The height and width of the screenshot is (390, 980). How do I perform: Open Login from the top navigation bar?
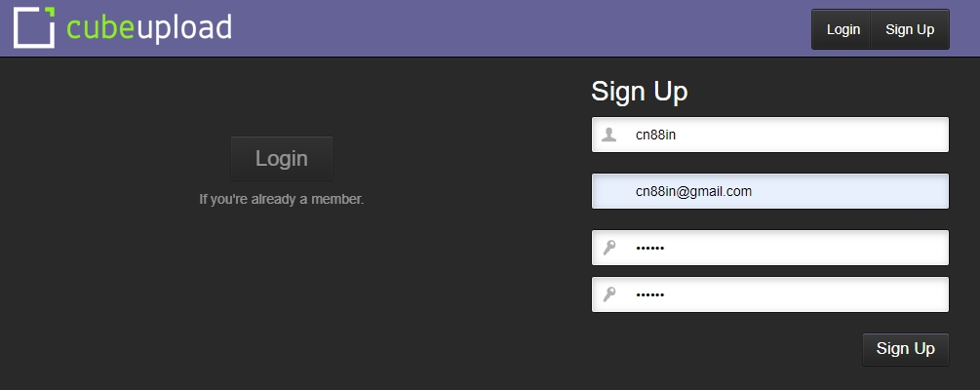(x=843, y=29)
